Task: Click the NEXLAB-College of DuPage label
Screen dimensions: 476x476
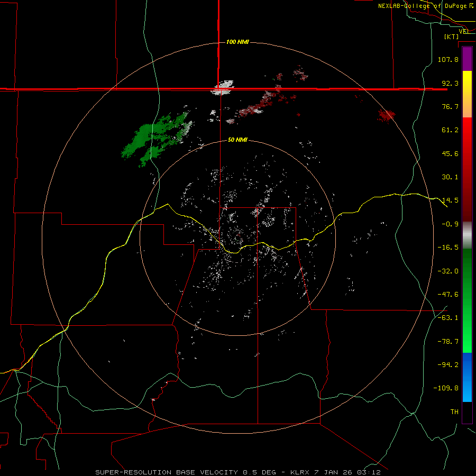Action: click(x=426, y=6)
